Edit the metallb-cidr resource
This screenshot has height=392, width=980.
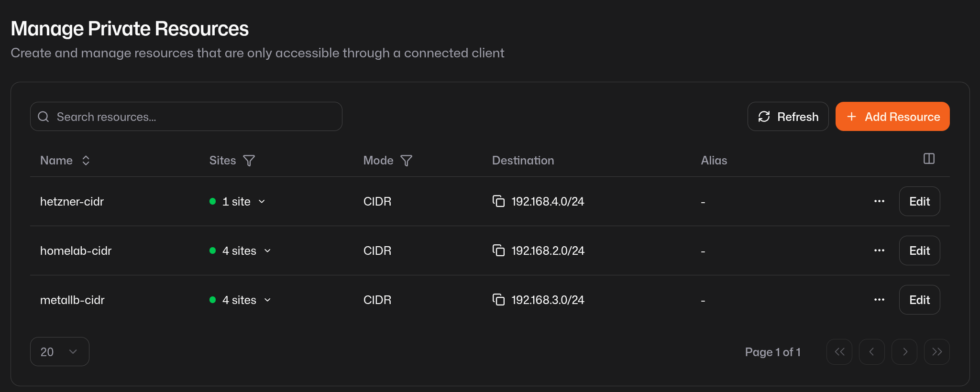coord(920,300)
